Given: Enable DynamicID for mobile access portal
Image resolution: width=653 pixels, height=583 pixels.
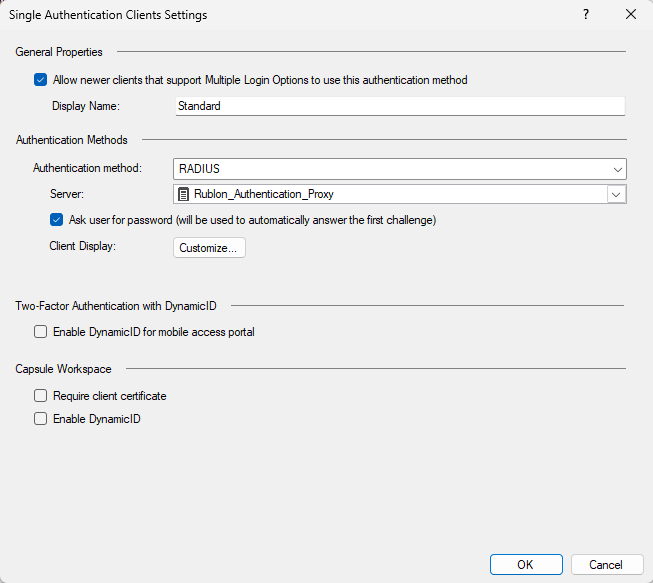Looking at the screenshot, I should pyautogui.click(x=40, y=332).
